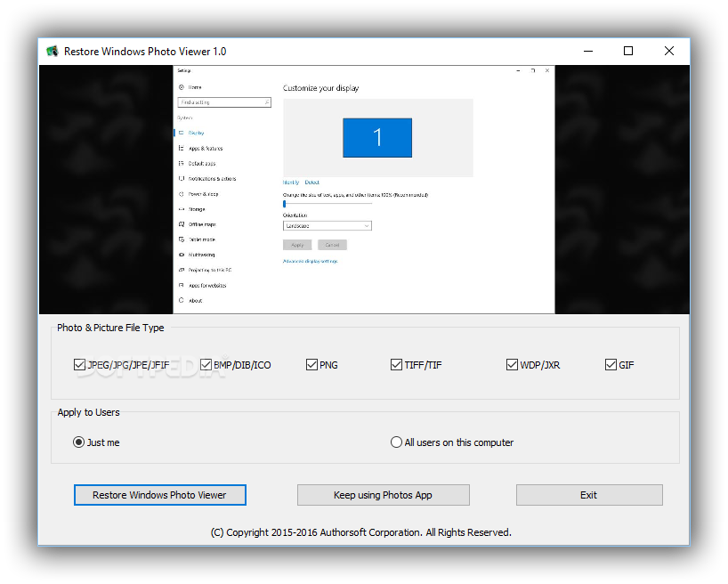The image size is (728, 584).
Task: Click the Apply to Users group label
Action: 88,412
